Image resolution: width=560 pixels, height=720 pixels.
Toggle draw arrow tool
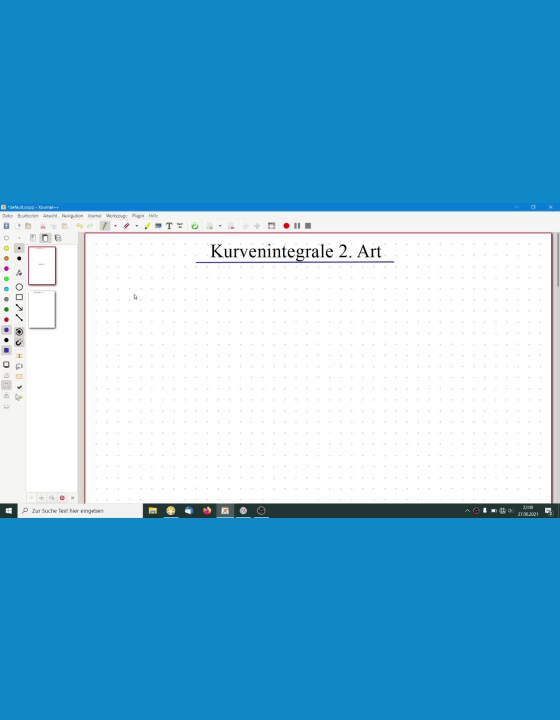[19, 307]
